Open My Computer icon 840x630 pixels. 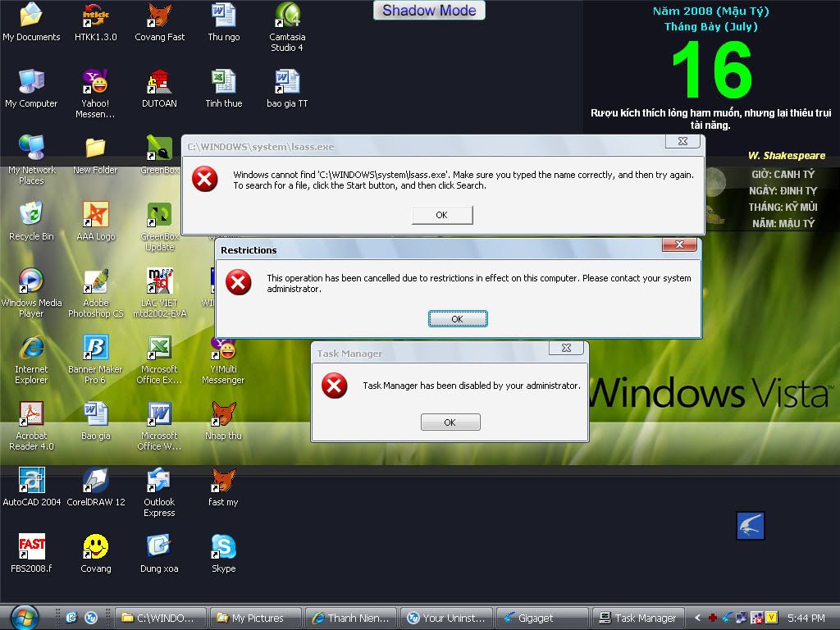click(31, 89)
